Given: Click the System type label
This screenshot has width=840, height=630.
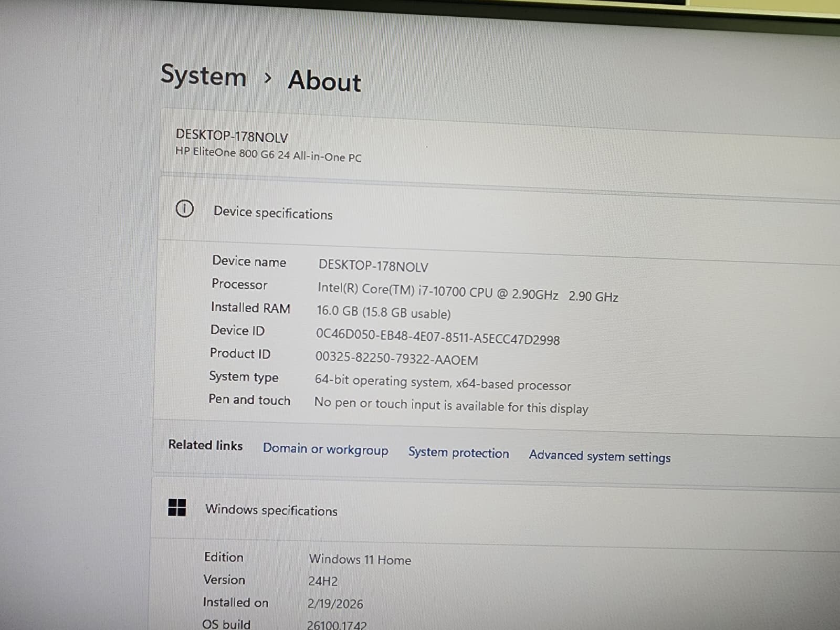Looking at the screenshot, I should click(244, 376).
